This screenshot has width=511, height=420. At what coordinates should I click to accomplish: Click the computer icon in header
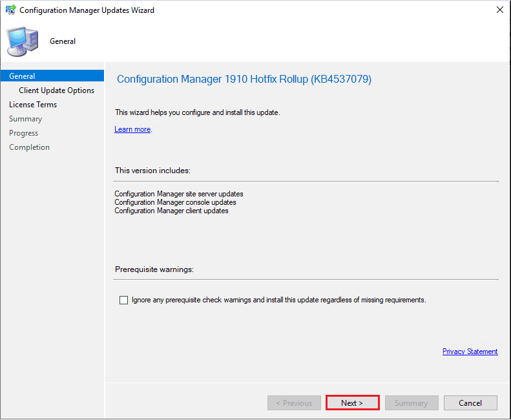[x=23, y=42]
